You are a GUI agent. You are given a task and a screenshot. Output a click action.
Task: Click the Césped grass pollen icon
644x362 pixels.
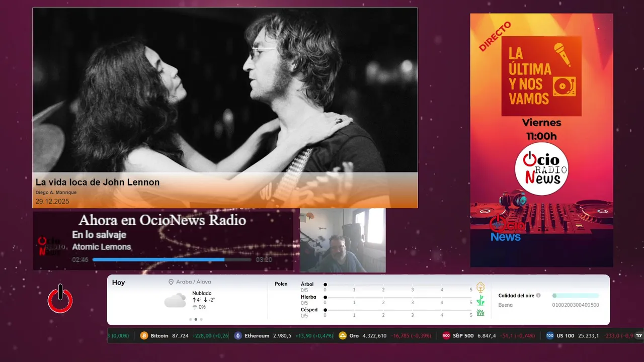tap(480, 313)
